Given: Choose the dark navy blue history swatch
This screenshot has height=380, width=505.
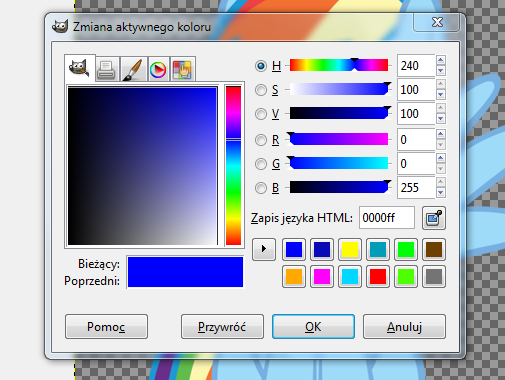Looking at the screenshot, I should pos(322,249).
